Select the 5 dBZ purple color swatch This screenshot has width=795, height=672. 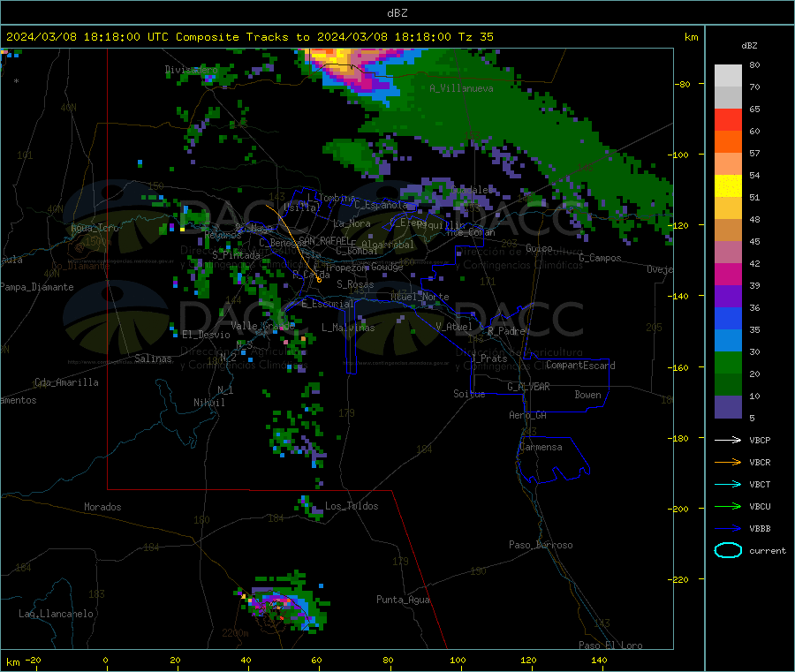point(728,407)
